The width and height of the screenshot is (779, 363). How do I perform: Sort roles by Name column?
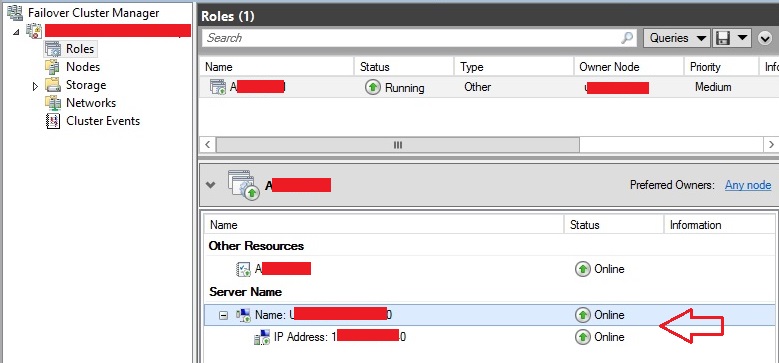pos(276,67)
